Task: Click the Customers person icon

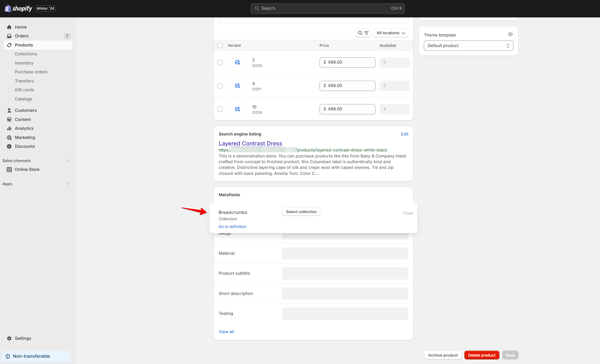Action: click(9, 110)
